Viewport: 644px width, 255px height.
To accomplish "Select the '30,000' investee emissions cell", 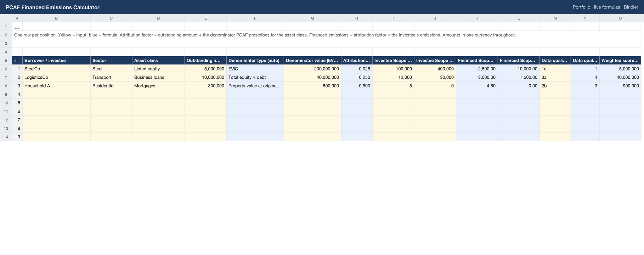I will [x=435, y=77].
